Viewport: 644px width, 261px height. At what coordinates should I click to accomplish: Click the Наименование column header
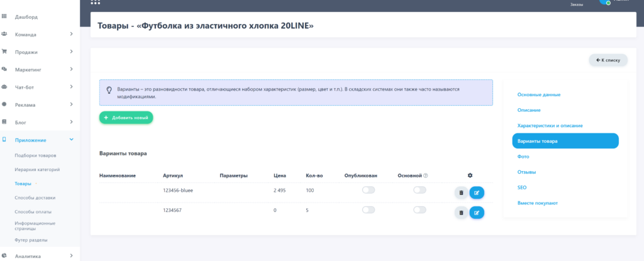coord(118,175)
